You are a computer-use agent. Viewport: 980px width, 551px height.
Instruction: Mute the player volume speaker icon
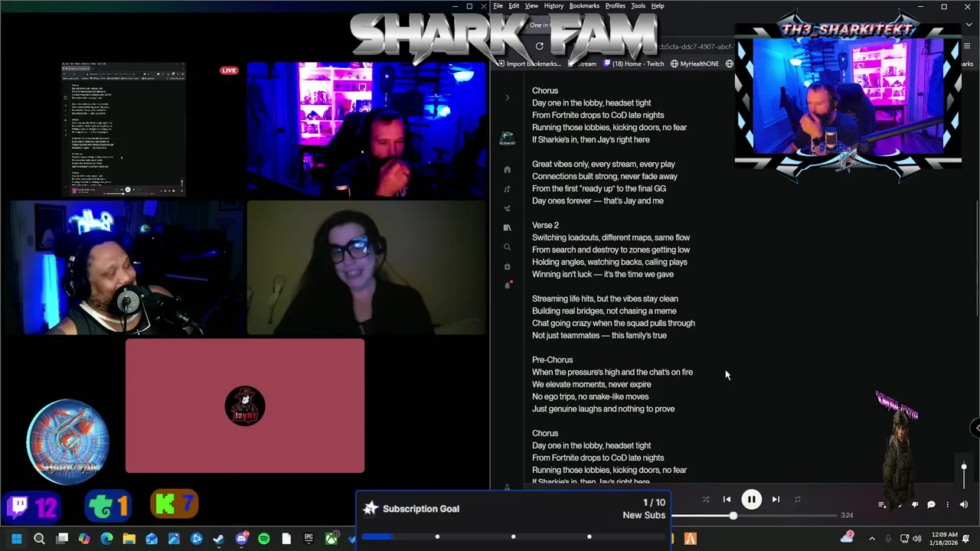click(964, 505)
